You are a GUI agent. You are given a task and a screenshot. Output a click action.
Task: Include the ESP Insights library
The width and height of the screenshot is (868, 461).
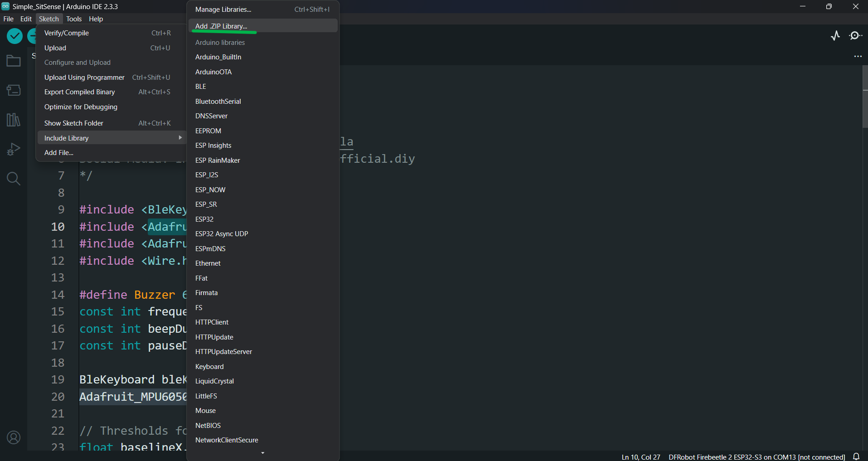pyautogui.click(x=263, y=146)
